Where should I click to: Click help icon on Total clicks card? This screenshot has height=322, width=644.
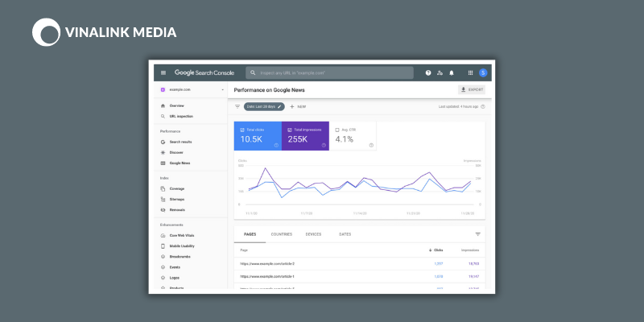(x=276, y=145)
